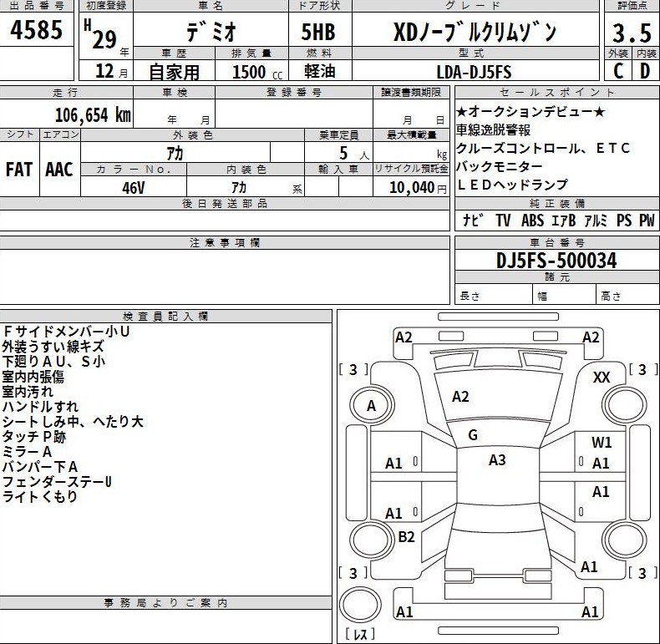Select the A3 mark on the roof
Screen dimensions: 660x644
point(497,460)
